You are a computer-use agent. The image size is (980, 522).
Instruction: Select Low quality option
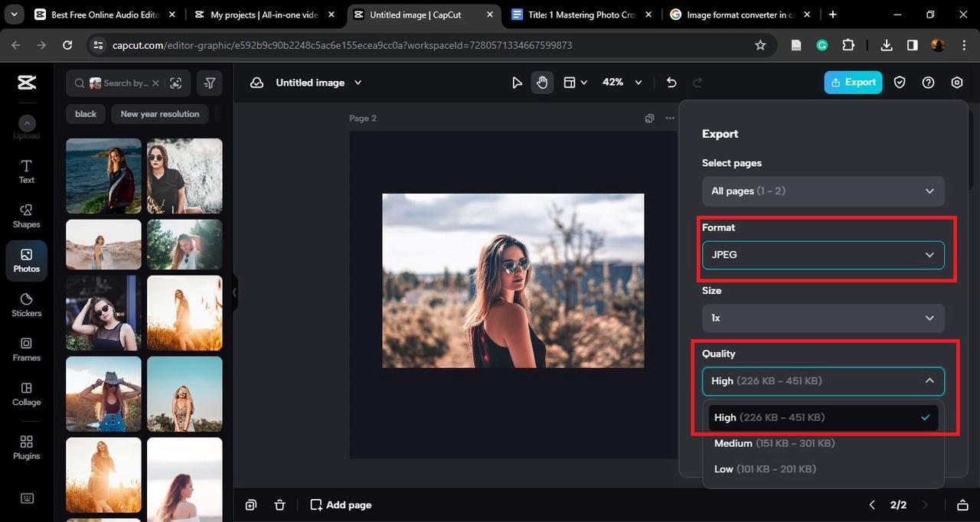[x=823, y=468]
